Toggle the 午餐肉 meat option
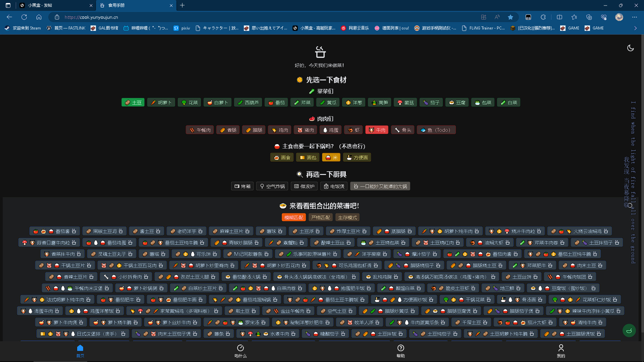644x362 pixels. coord(200,130)
